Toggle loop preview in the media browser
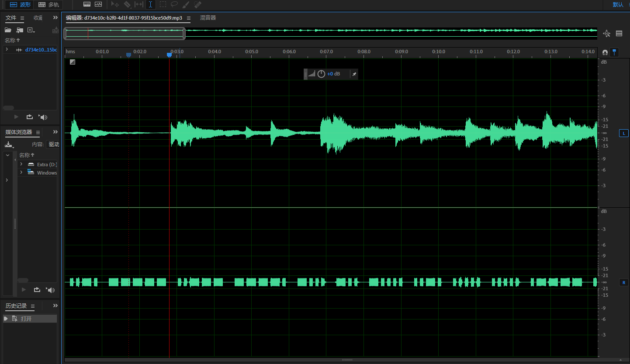Viewport: 630px width, 364px height. click(37, 290)
